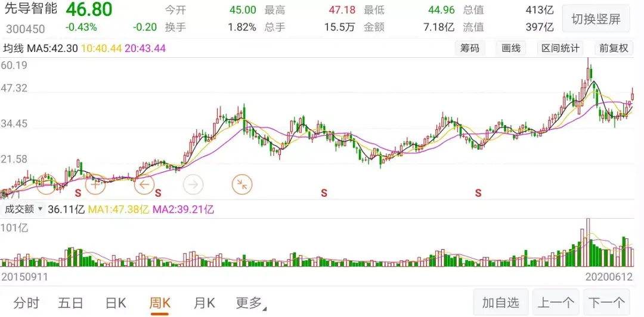Image resolution: width=644 pixels, height=317 pixels.
Task: Toggle the 筹码 chip distribution view
Action: (469, 48)
